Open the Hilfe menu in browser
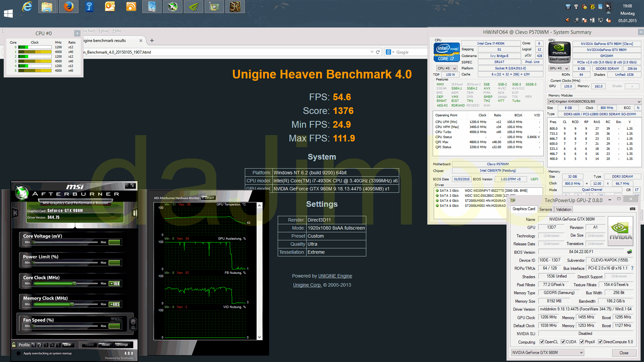This screenshot has width=644, height=362. point(117,31)
